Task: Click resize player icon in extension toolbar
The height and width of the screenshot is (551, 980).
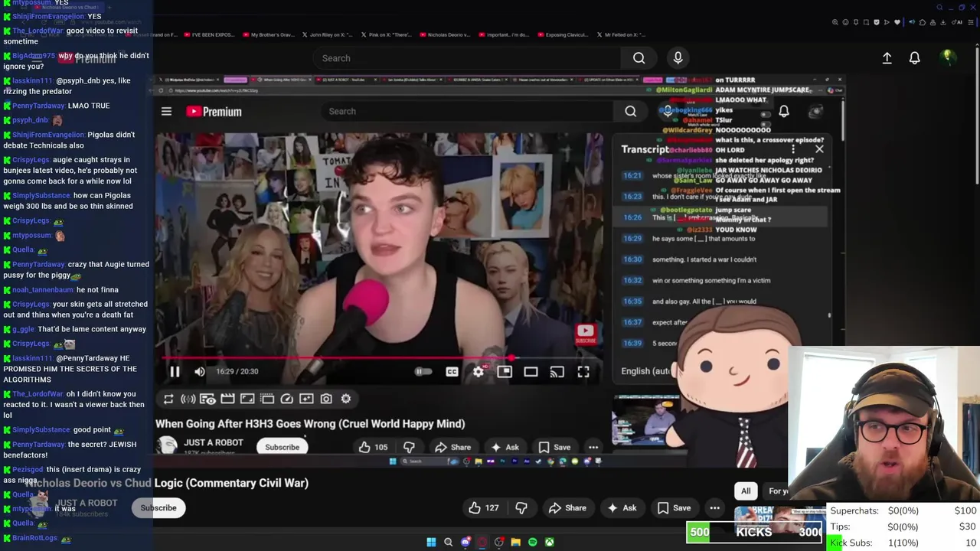Action: 247,399
